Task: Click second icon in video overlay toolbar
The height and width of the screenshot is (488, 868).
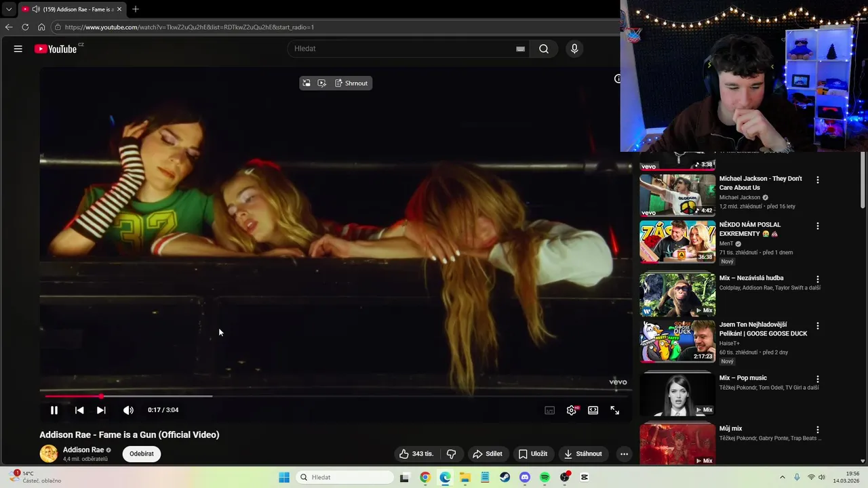Action: point(322,83)
